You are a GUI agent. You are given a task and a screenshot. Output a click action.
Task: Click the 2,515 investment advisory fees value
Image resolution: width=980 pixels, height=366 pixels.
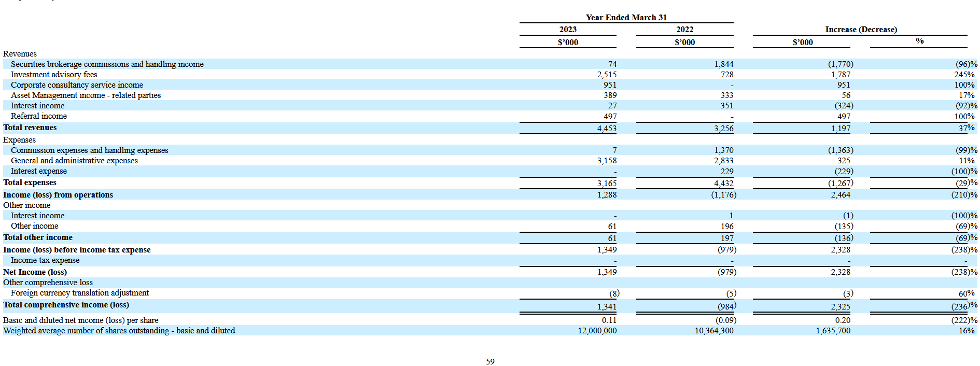607,75
